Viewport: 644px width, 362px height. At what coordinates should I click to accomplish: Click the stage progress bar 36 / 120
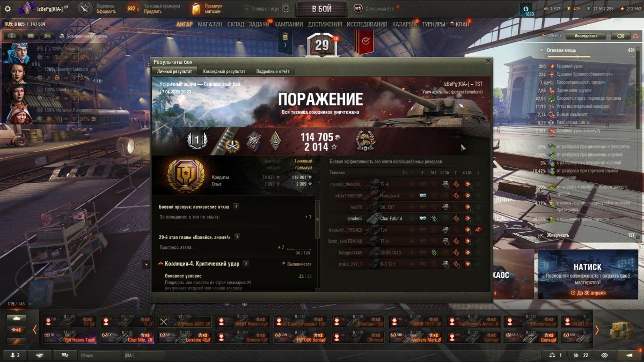tap(298, 249)
